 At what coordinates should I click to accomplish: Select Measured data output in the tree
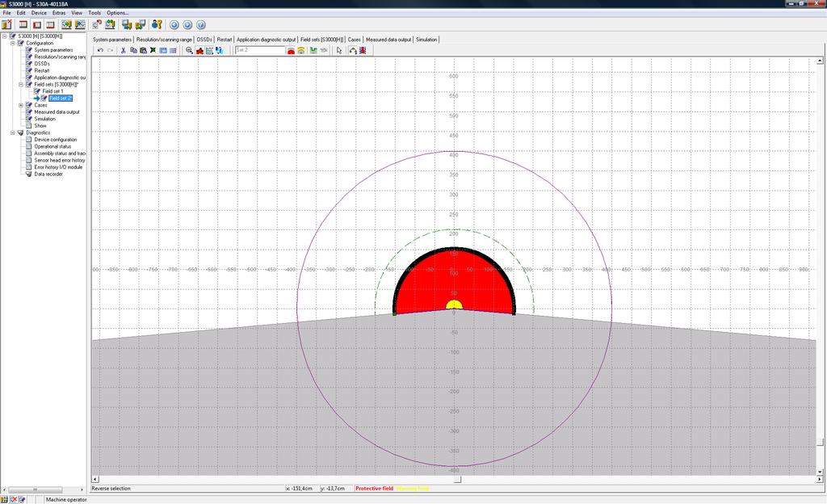coord(57,112)
